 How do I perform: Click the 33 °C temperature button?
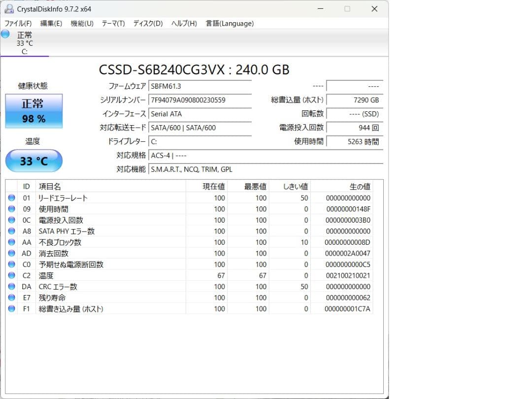tap(33, 161)
